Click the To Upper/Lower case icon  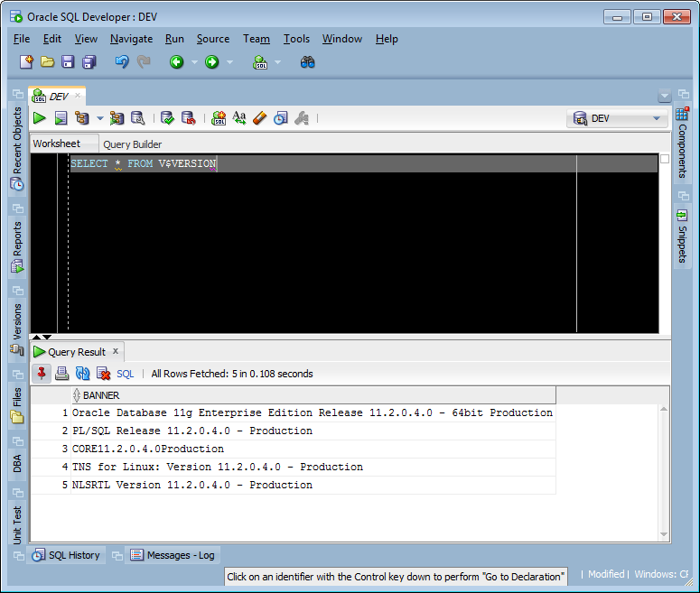click(x=239, y=118)
